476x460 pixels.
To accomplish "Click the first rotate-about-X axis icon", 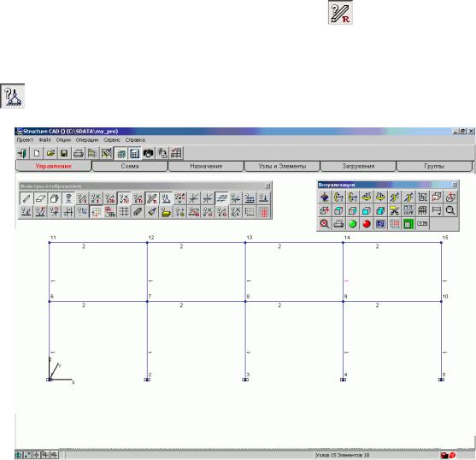I will point(338,197).
